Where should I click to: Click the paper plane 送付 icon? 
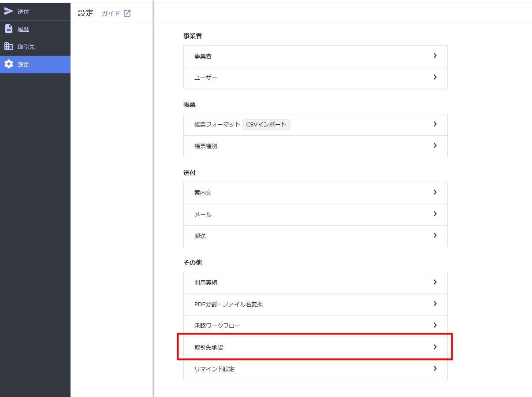(x=9, y=11)
